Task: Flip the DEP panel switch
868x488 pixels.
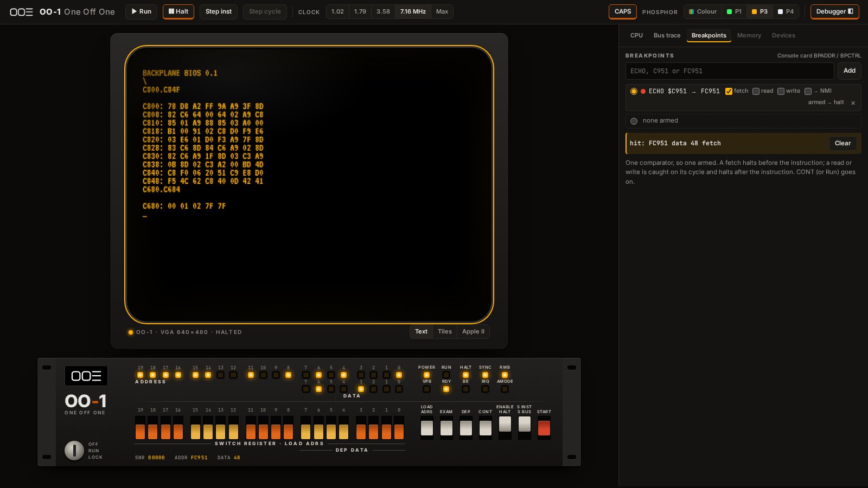Action: [x=466, y=428]
